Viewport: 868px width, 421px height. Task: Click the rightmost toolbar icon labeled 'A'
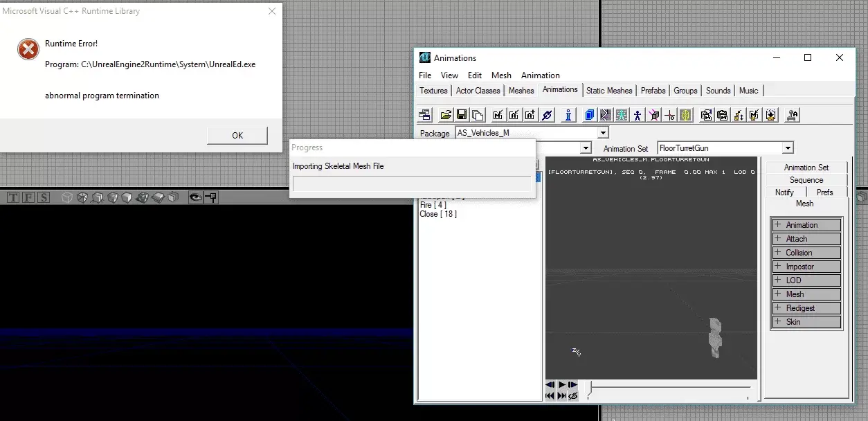(x=793, y=115)
